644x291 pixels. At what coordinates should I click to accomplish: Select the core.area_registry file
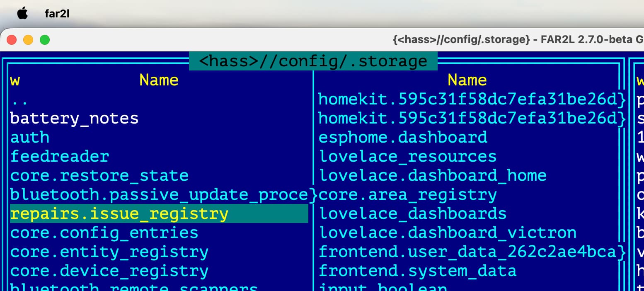point(408,195)
